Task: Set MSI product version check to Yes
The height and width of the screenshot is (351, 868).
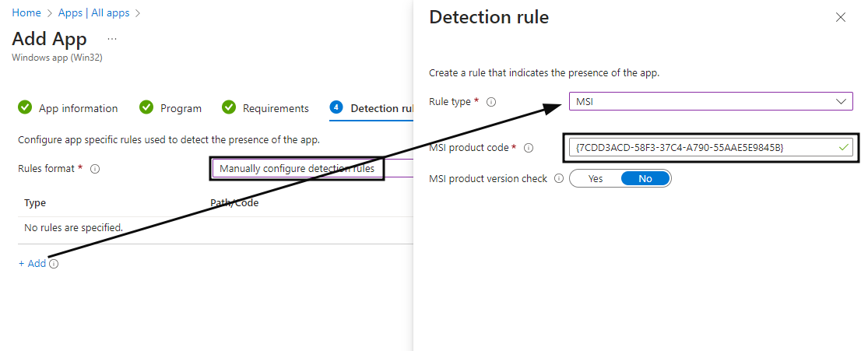Action: pos(596,179)
